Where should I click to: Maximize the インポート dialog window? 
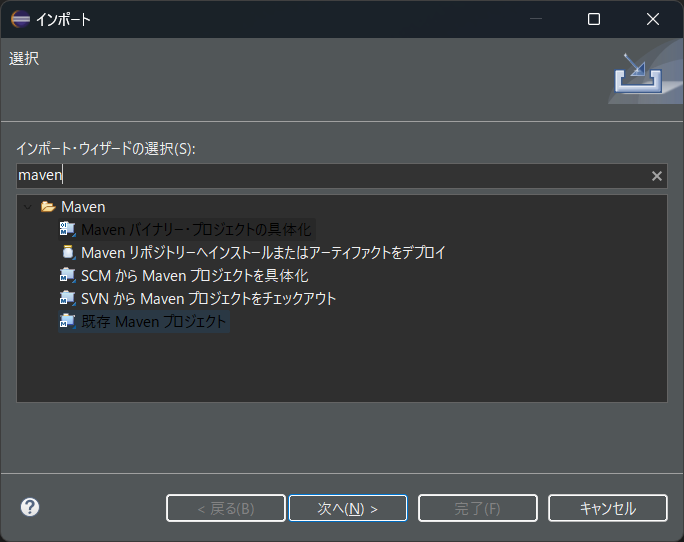pyautogui.click(x=594, y=19)
